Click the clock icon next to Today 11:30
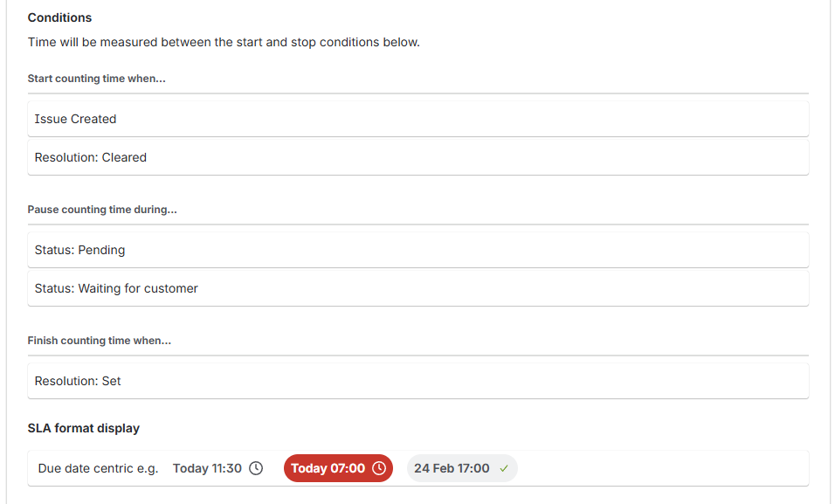The height and width of the screenshot is (504, 835). [256, 468]
